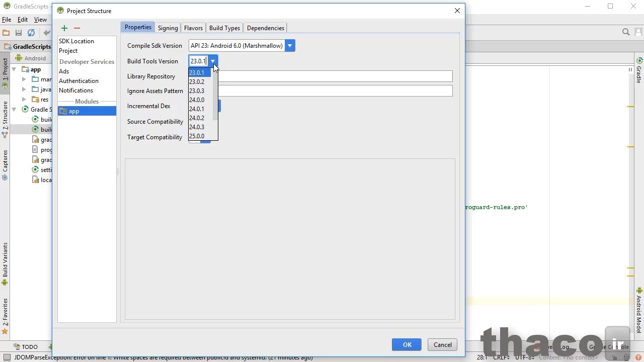Click the app module folder icon in project tree
The image size is (644, 362).
click(x=25, y=69)
